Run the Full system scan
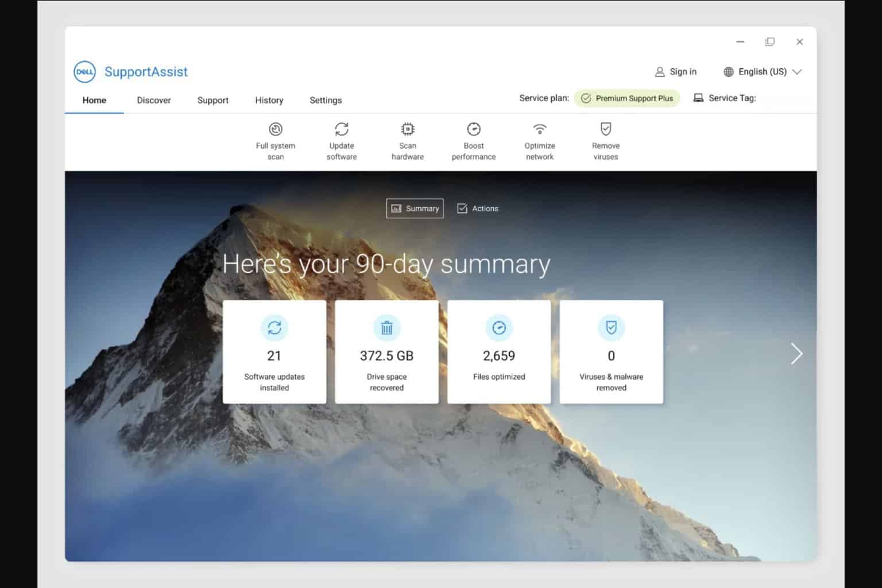 [x=276, y=141]
